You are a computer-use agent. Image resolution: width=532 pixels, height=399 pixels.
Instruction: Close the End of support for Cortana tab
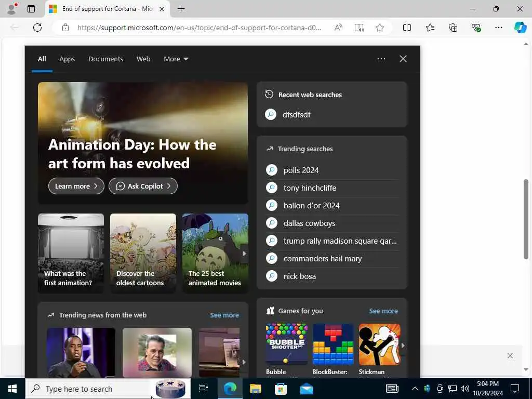point(162,9)
